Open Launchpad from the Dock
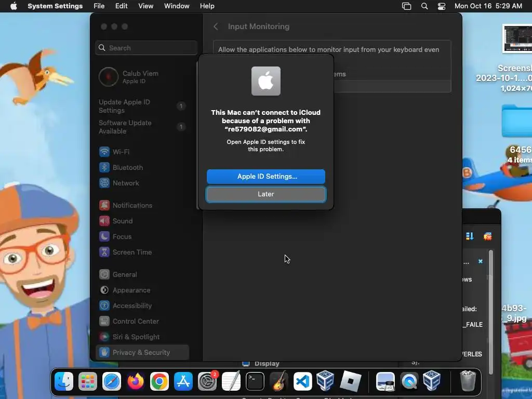The image size is (532, 399). (x=87, y=381)
